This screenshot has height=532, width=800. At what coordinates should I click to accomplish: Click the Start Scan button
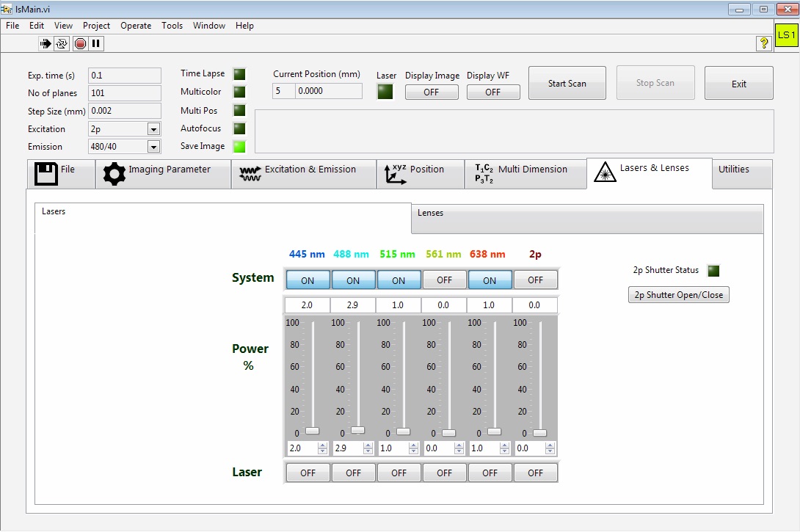[x=567, y=83]
